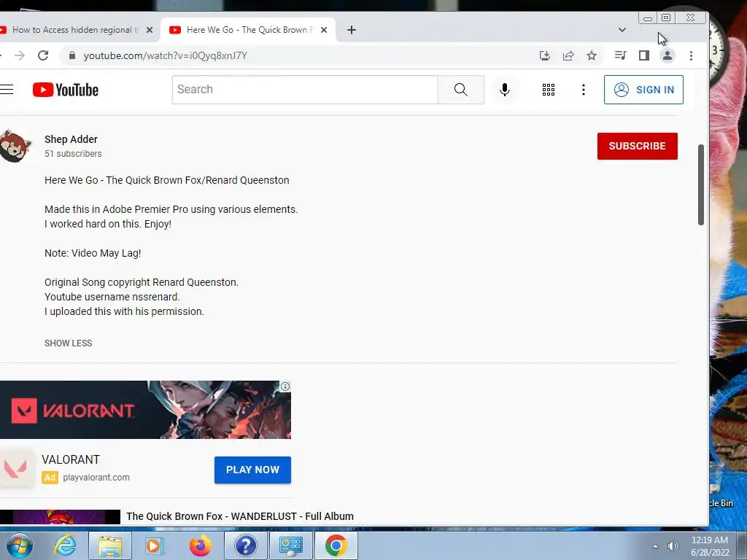The image size is (747, 560).
Task: Switch to How to Access hidden regional tab
Action: [x=74, y=29]
